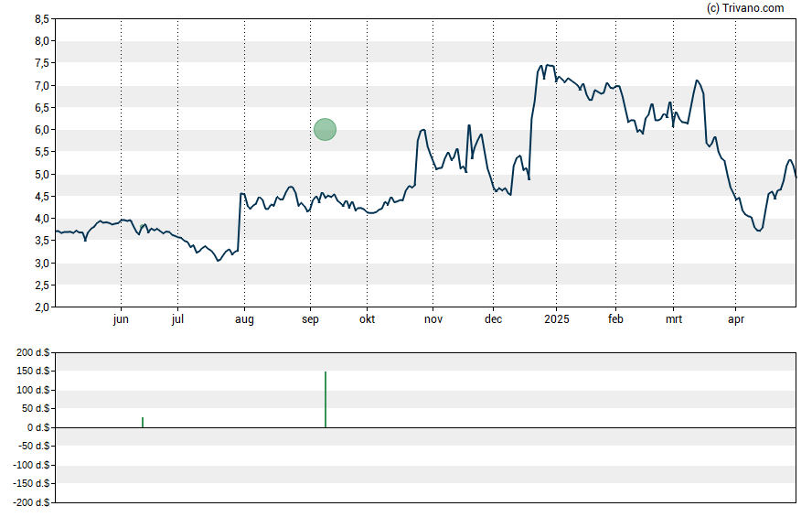The width and height of the screenshot is (812, 517).
Task: Click the 'feb' month label
Action: tap(615, 319)
